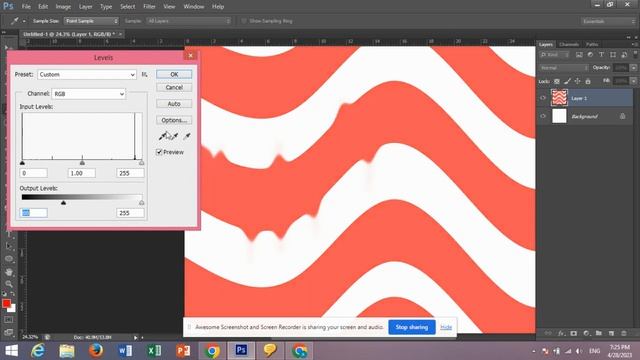The width and height of the screenshot is (640, 360).
Task: Swap foreground and background colors
Action: 13,293
